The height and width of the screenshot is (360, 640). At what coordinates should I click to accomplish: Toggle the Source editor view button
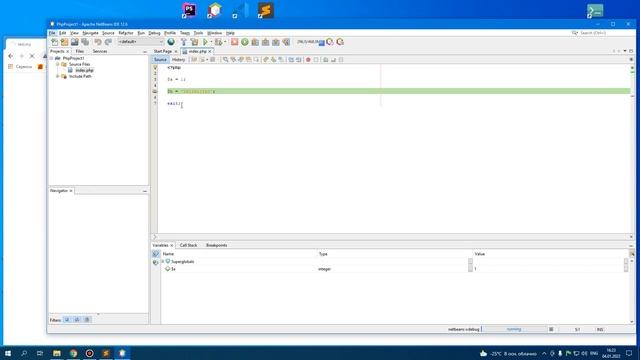tap(160, 60)
